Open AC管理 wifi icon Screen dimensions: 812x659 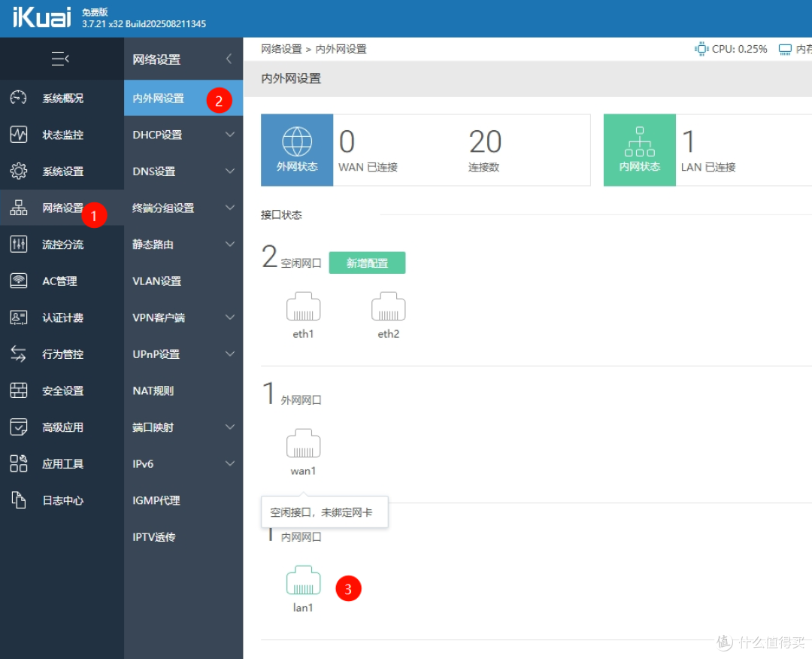(x=19, y=281)
